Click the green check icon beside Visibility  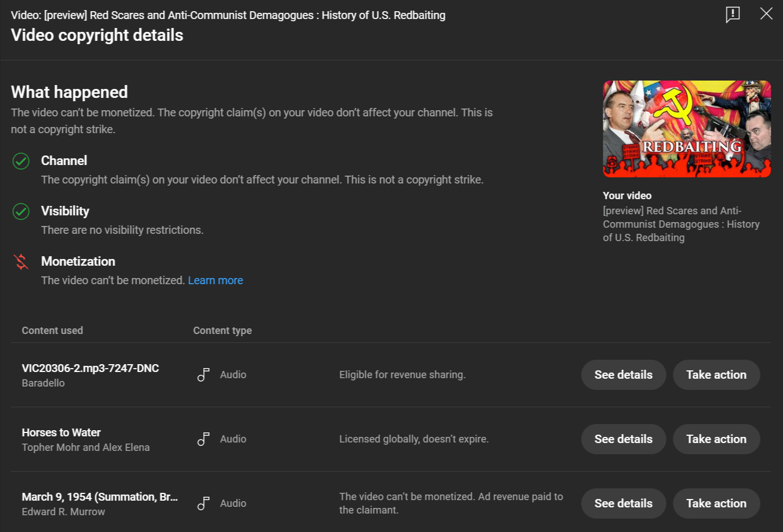(21, 211)
